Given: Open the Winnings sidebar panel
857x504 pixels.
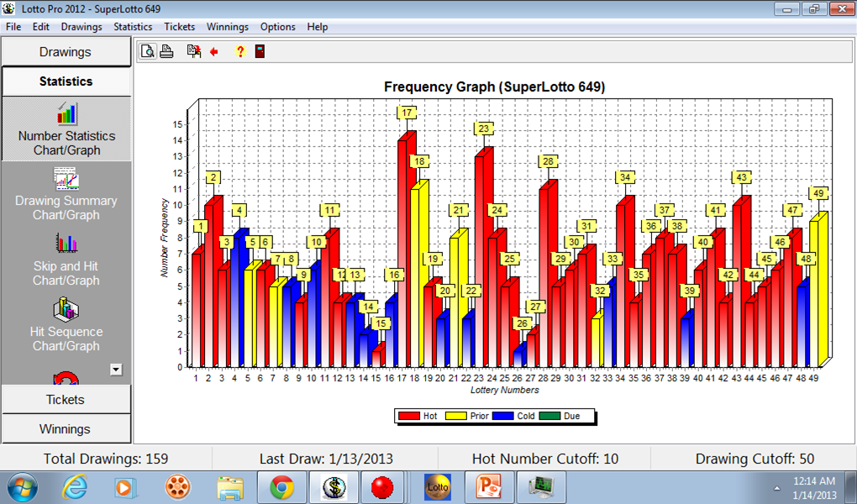Looking at the screenshot, I should tap(66, 429).
